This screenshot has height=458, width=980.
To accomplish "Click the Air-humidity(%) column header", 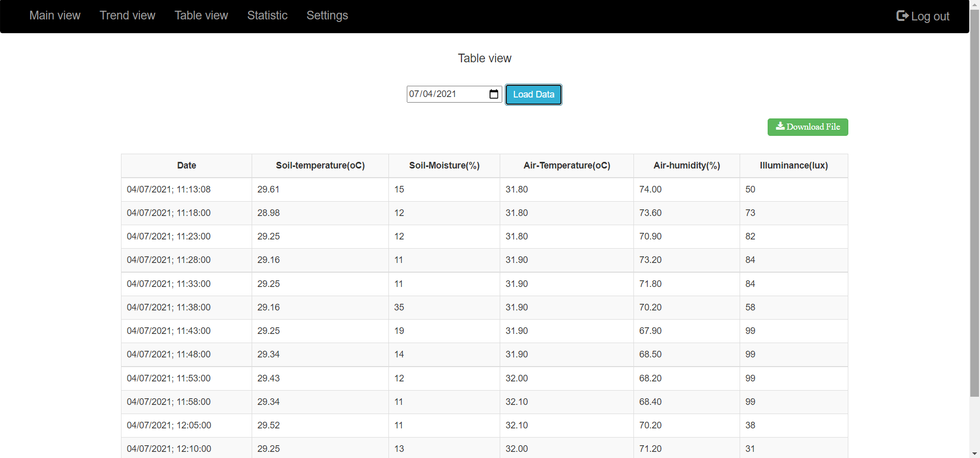I will click(x=687, y=165).
